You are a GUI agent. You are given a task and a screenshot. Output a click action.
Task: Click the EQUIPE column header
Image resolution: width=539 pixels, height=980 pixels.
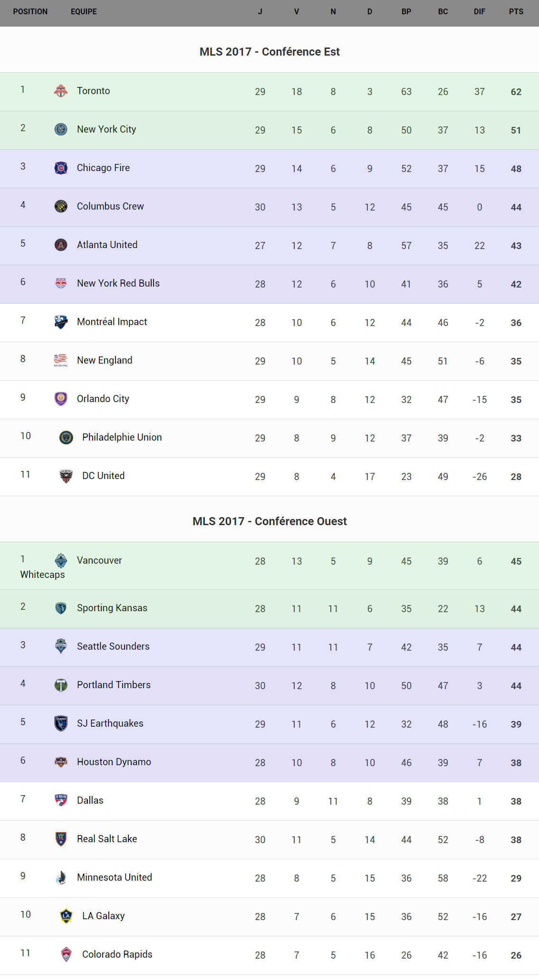pyautogui.click(x=84, y=12)
